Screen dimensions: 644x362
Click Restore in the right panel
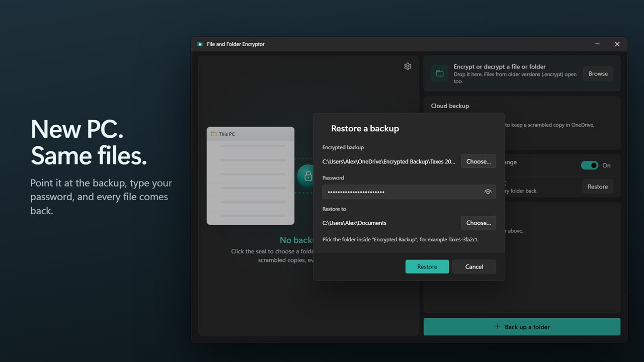coord(598,187)
